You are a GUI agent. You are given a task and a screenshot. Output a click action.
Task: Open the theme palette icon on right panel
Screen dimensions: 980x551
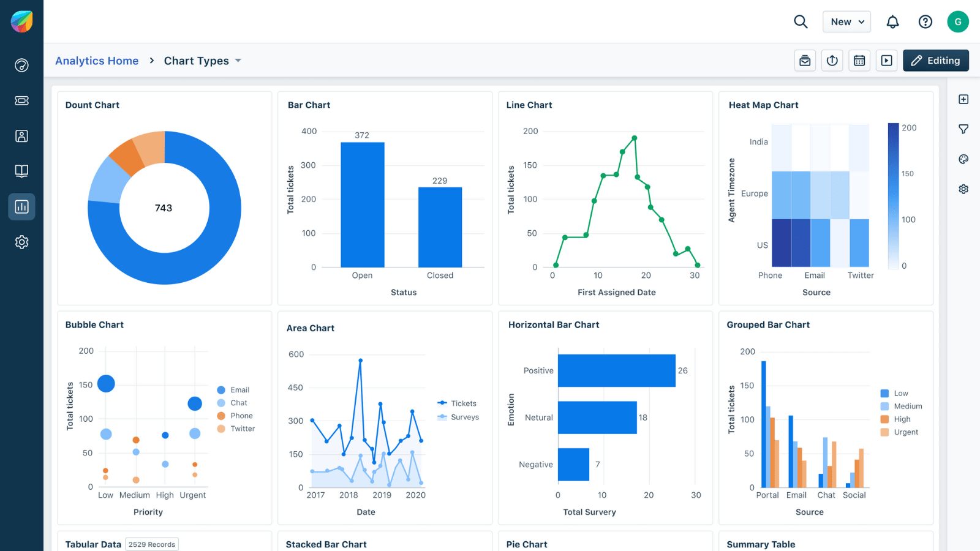(963, 159)
